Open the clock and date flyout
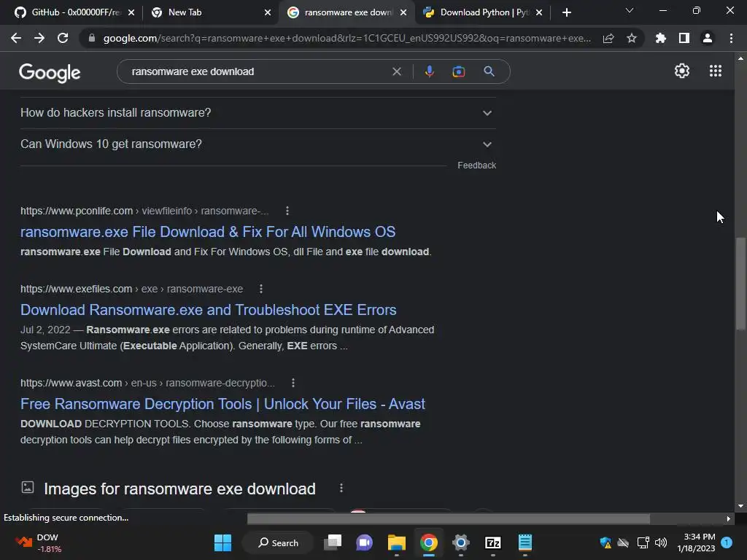747x560 pixels. coord(696,542)
